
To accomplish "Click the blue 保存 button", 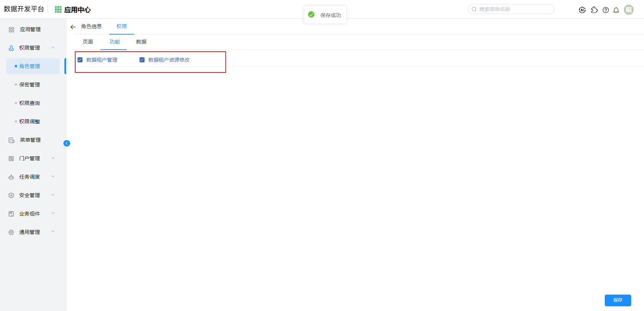I will [x=618, y=300].
